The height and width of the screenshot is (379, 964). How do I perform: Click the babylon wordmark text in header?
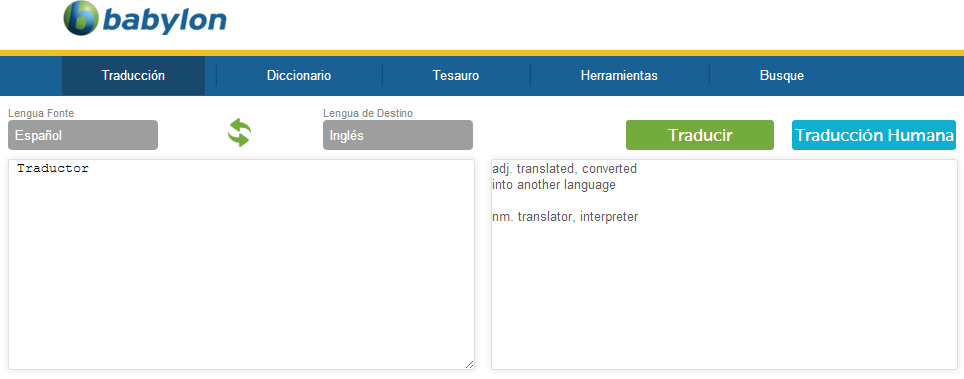pos(164,20)
